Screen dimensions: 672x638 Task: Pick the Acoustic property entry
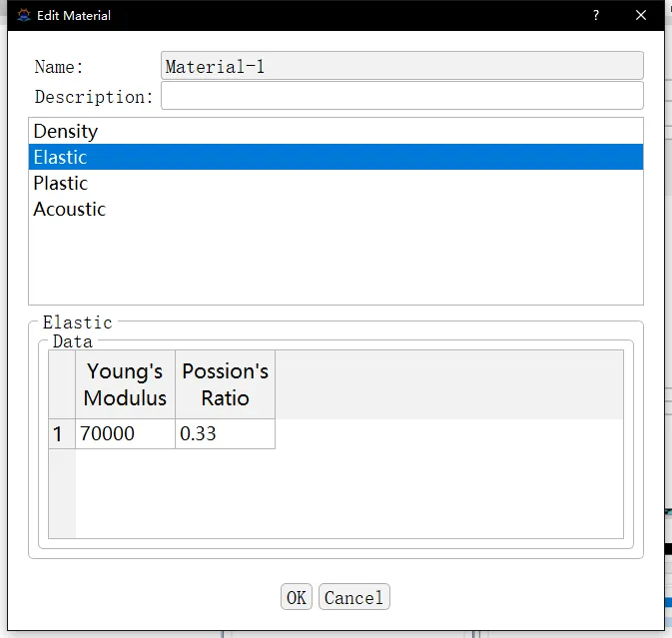[336, 209]
